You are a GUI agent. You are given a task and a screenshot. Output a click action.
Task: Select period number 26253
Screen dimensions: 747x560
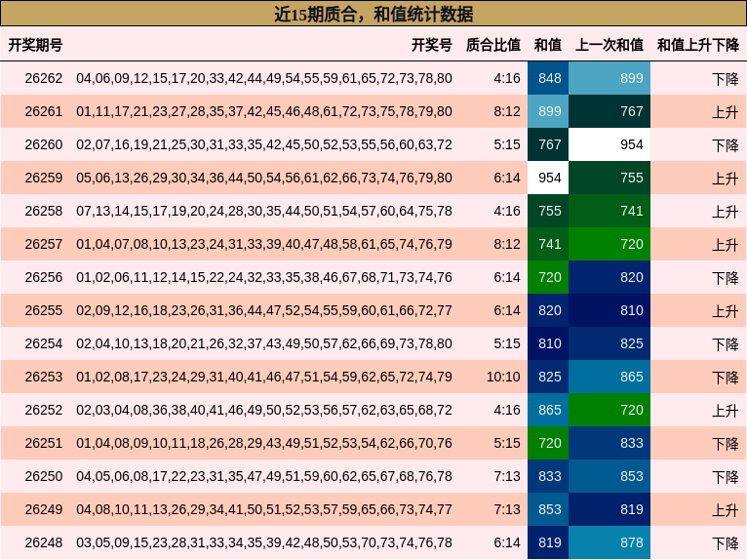point(43,377)
